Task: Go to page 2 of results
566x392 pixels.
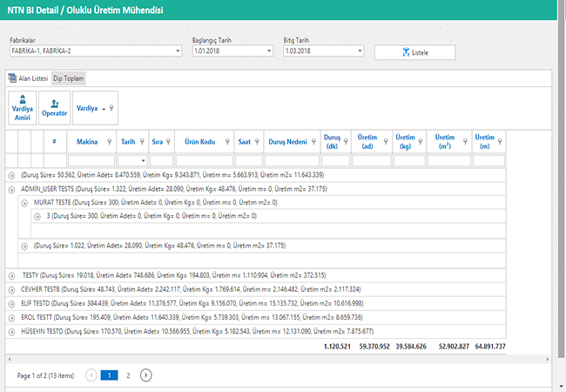Action: (128, 375)
